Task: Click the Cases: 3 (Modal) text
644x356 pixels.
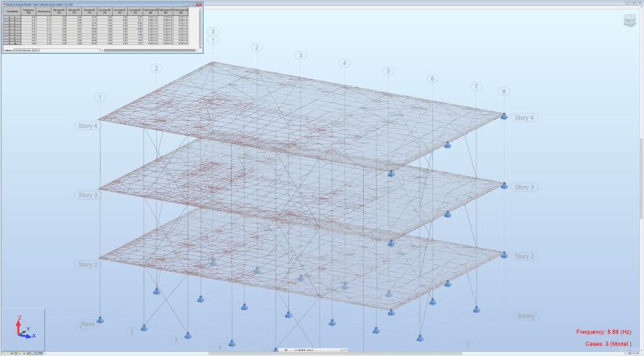Action: click(x=609, y=344)
